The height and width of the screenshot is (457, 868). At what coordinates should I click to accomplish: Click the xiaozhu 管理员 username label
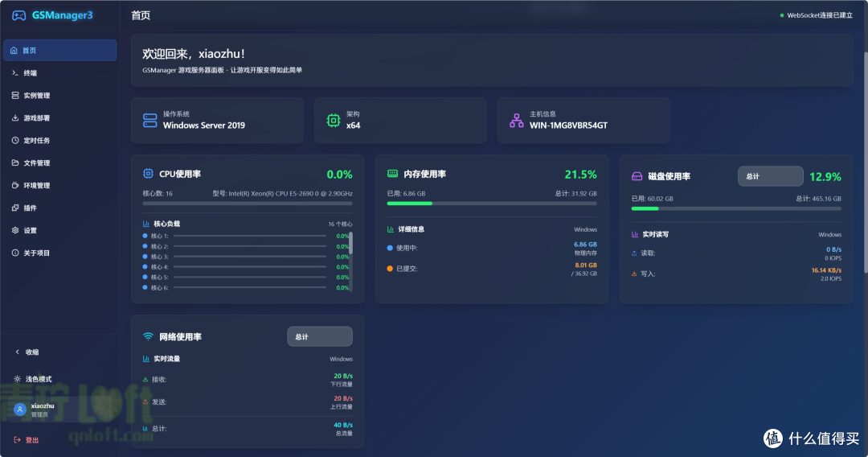pyautogui.click(x=43, y=410)
